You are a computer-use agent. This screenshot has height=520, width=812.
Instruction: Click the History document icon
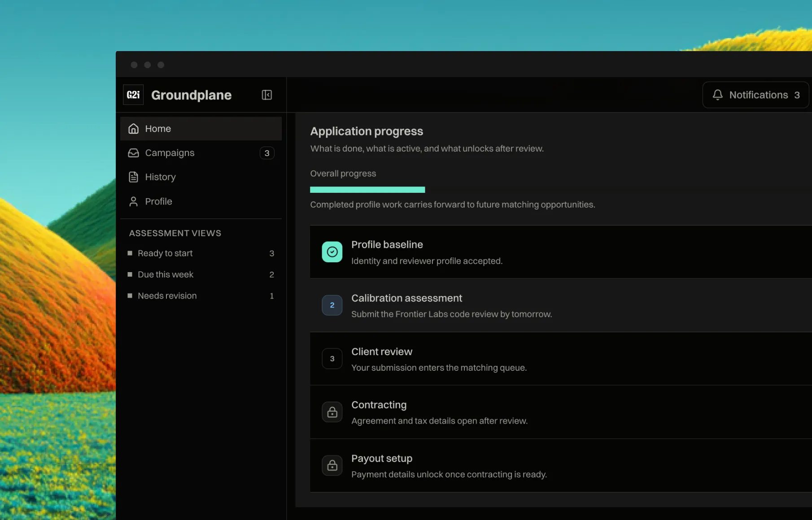coord(133,177)
